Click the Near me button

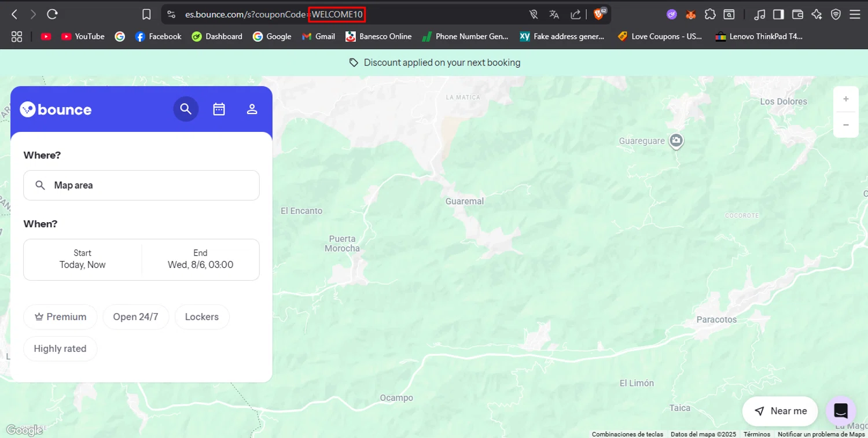click(780, 411)
